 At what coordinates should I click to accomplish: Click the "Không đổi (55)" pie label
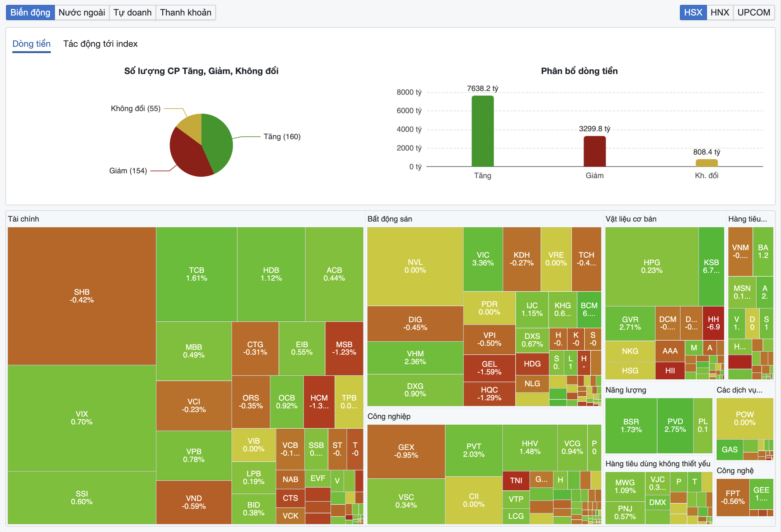pyautogui.click(x=136, y=108)
